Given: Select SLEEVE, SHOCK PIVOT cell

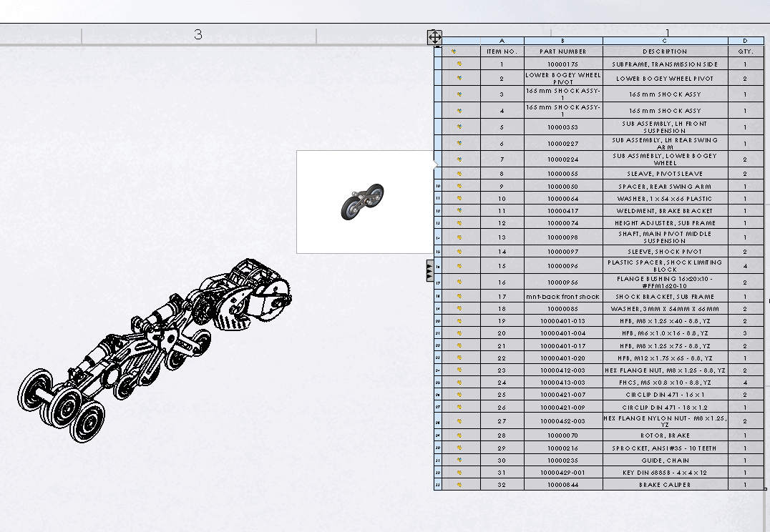Looking at the screenshot, I should point(666,251).
